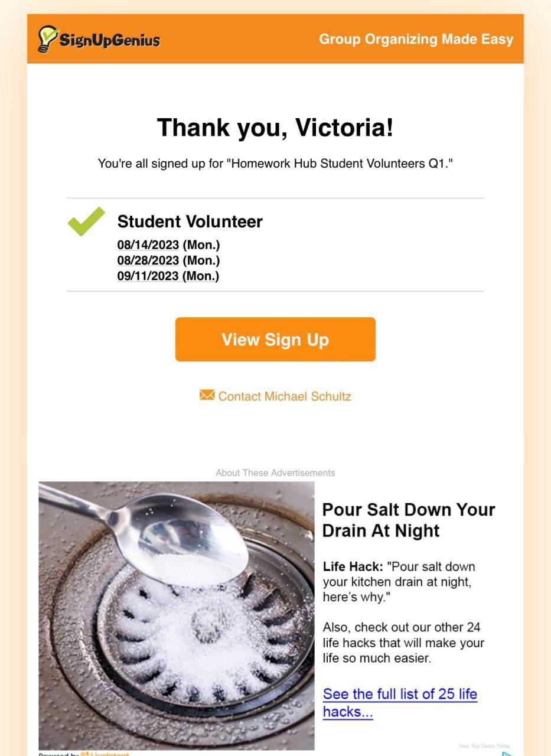
Task: Click the 09/11/2023 date link
Action: click(148, 276)
